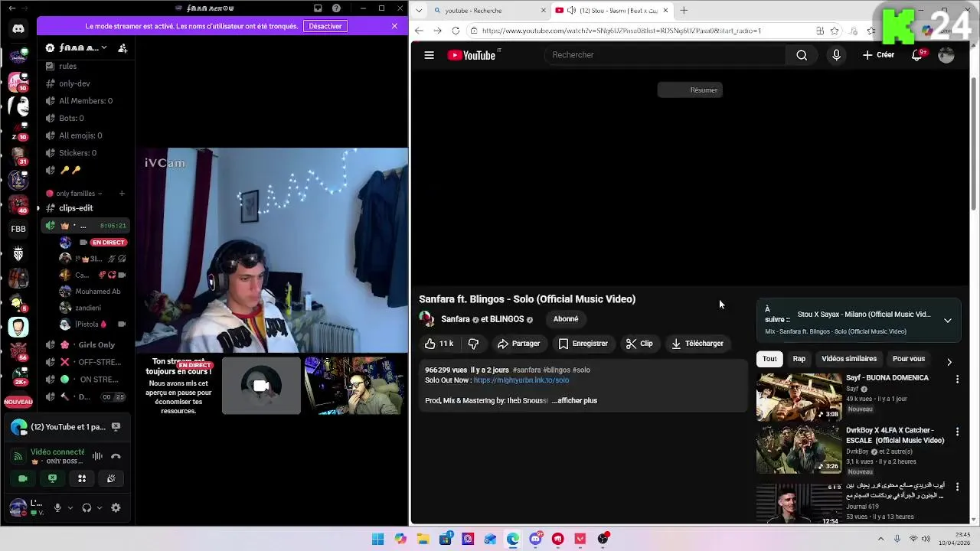Open the Sayf BUONA DOMENICA thumbnail

tap(799, 397)
